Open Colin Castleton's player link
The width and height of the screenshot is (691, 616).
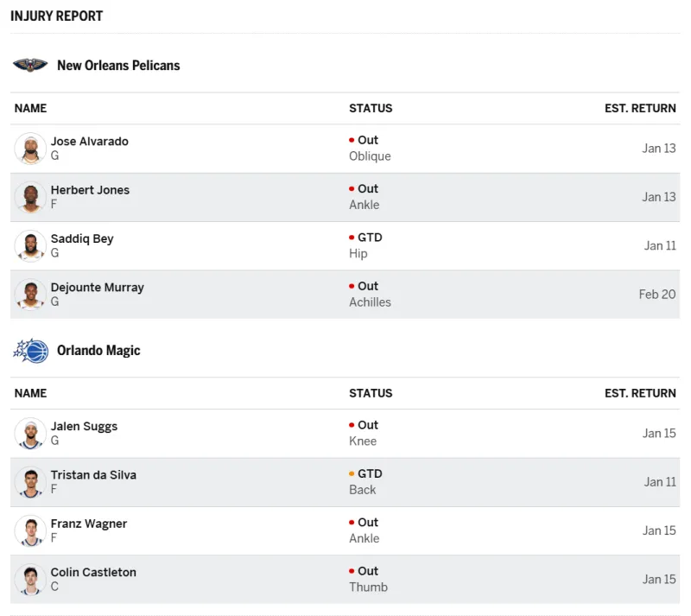click(x=93, y=572)
